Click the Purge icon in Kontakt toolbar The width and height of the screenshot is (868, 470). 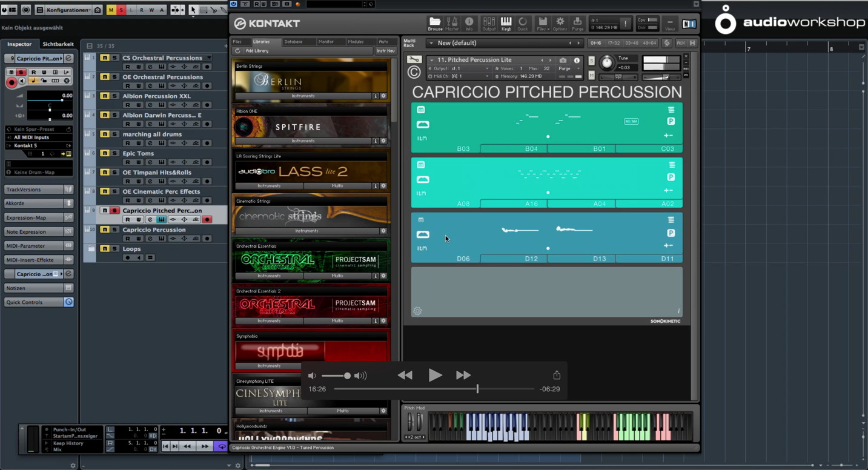577,24
